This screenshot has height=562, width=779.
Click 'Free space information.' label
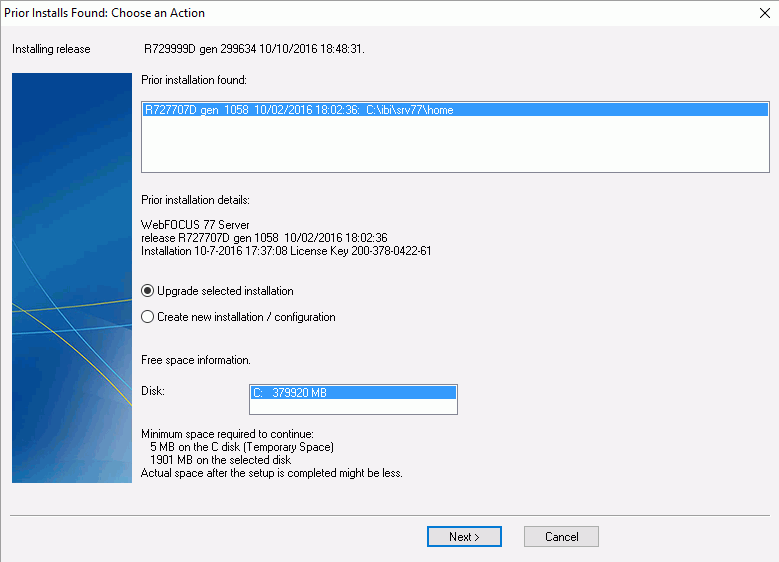[x=196, y=360]
